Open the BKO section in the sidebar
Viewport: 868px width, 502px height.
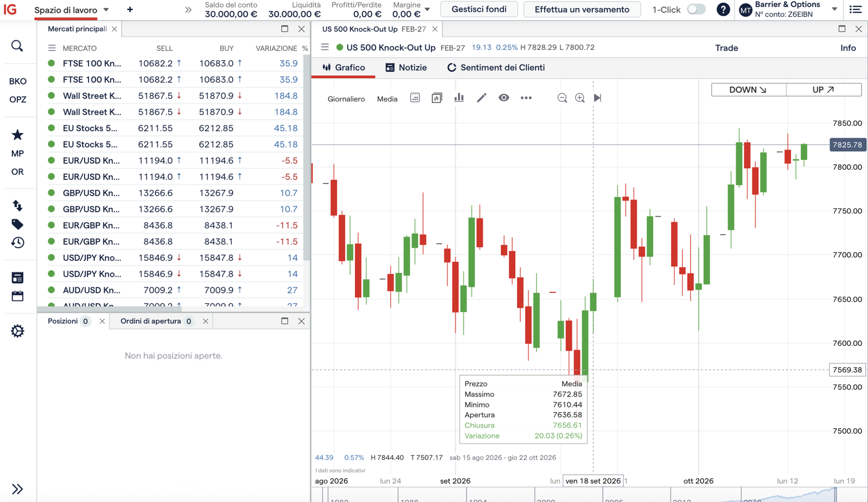click(17, 81)
